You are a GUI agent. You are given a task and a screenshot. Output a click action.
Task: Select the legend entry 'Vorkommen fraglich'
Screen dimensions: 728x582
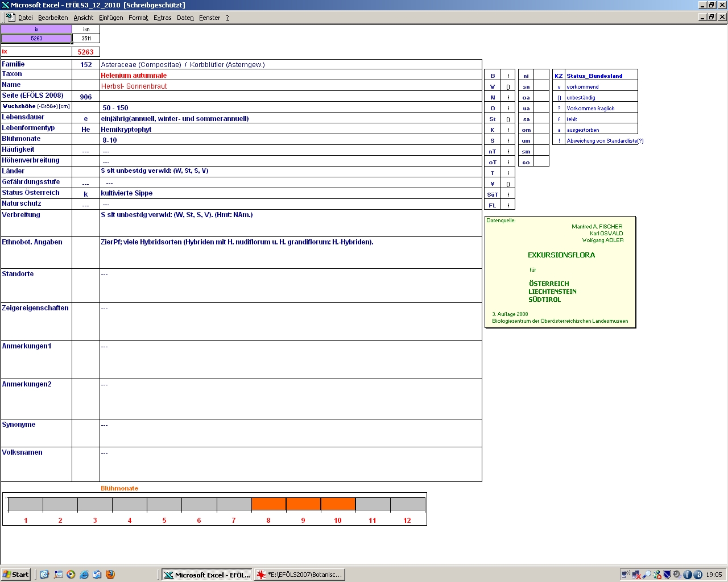coord(601,108)
